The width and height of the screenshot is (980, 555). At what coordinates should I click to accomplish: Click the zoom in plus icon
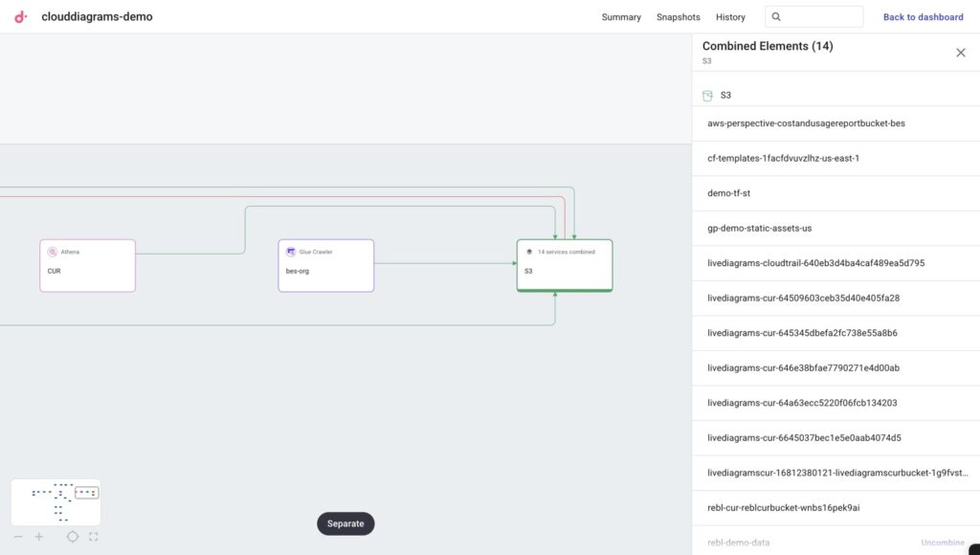point(39,537)
